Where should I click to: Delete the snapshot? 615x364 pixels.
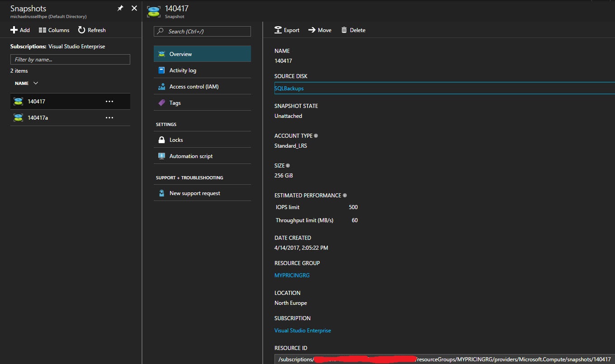coord(353,30)
